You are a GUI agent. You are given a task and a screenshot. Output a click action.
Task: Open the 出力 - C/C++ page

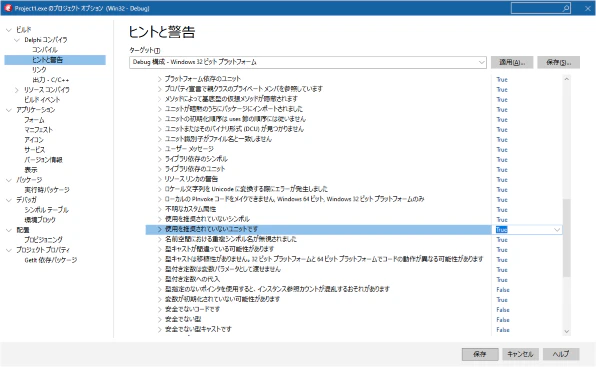(x=51, y=80)
